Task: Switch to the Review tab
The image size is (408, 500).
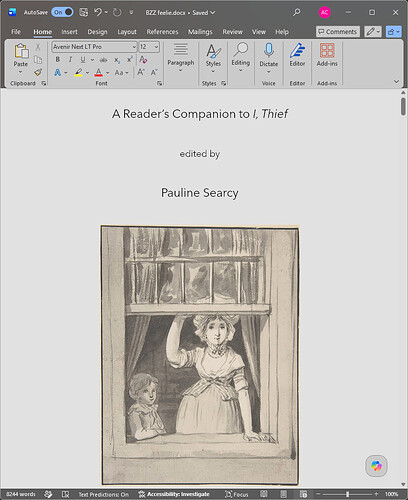Action: 232,32
